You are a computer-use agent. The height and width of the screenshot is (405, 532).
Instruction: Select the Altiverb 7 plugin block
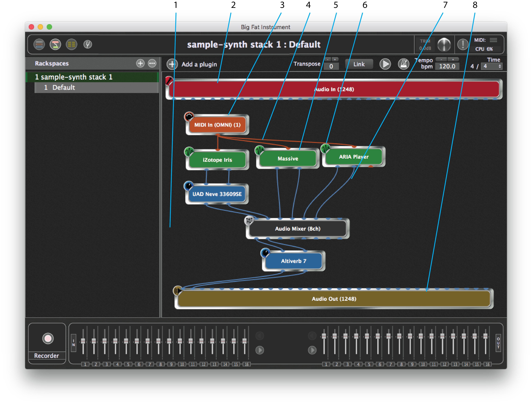pos(293,261)
